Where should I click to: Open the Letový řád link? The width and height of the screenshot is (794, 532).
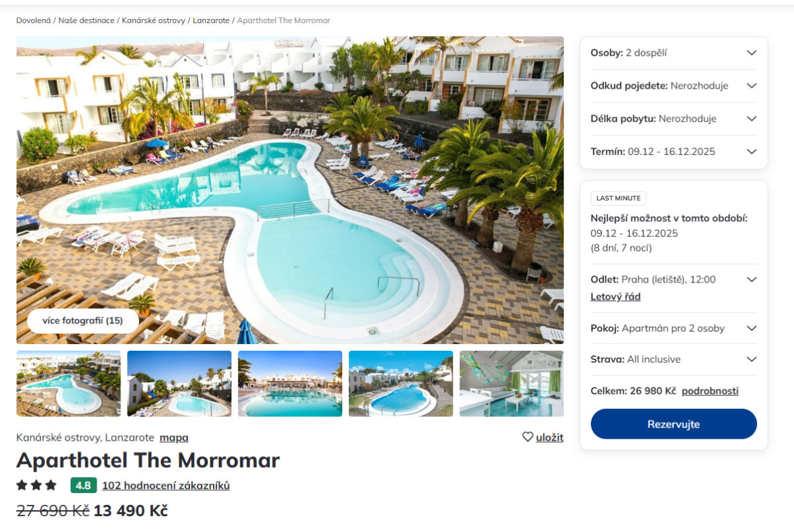click(x=615, y=296)
